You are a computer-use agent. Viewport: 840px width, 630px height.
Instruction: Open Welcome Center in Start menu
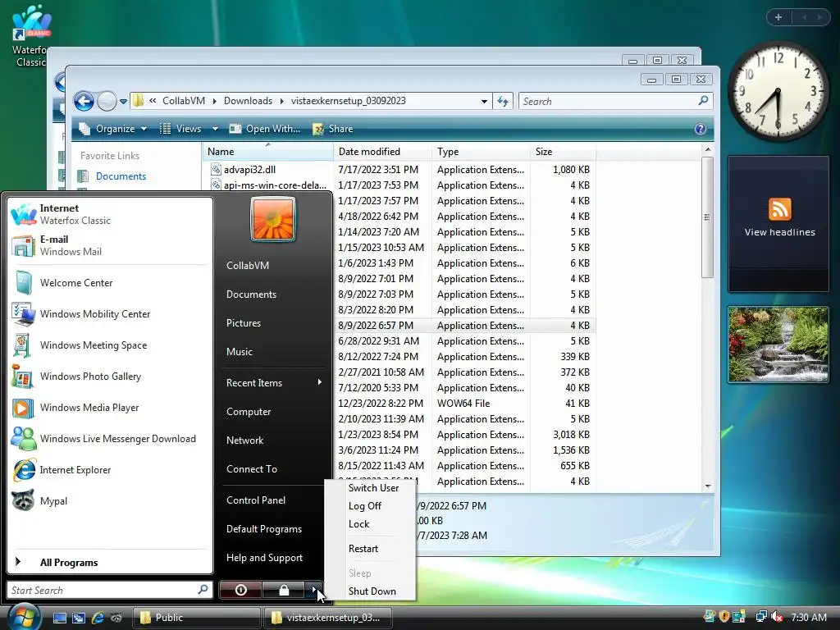click(x=110, y=283)
